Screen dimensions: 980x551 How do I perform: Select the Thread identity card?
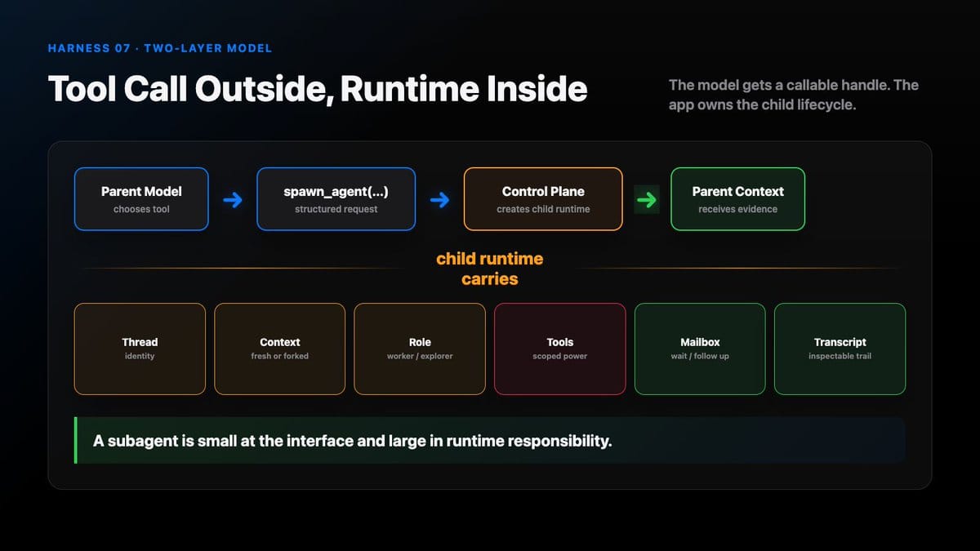click(140, 349)
